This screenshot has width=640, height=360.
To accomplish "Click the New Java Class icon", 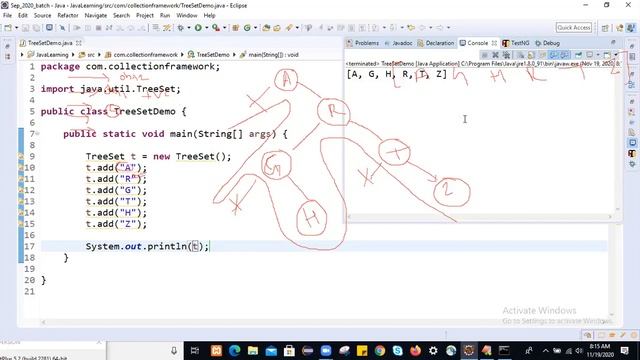I will coord(247,28).
